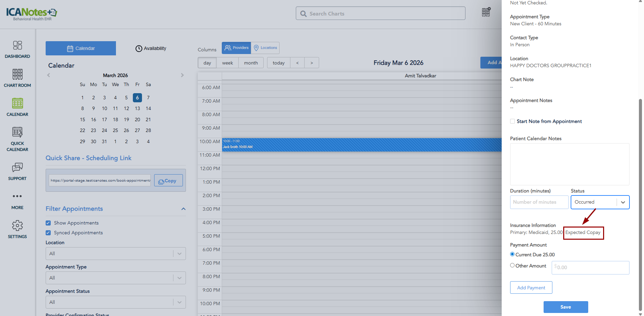This screenshot has width=644, height=316.
Task: Select the Other Amount radio button
Action: pos(512,266)
